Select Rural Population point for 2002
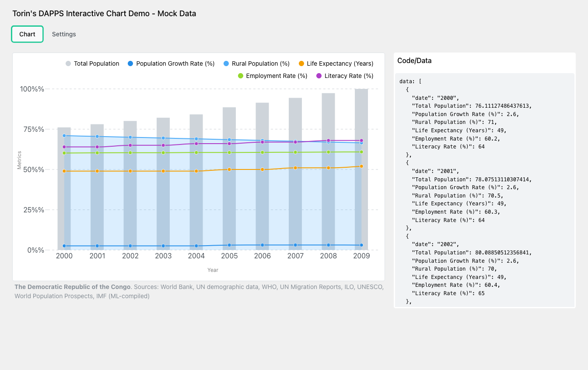The image size is (588, 370). point(130,137)
